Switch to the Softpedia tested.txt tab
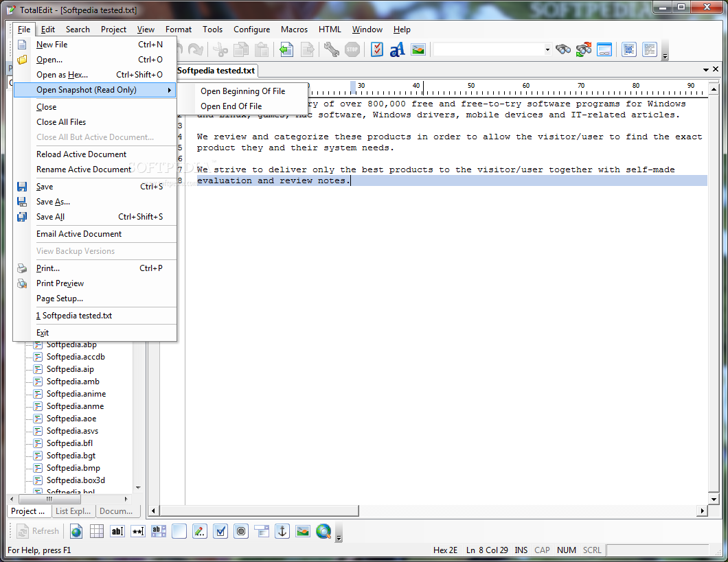The height and width of the screenshot is (562, 728). (216, 71)
